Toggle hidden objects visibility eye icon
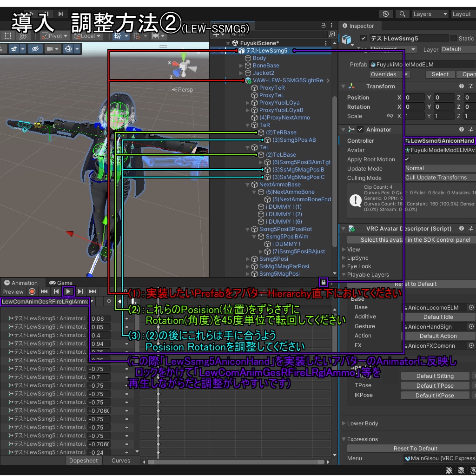Image resolution: width=476 pixels, height=476 pixels. point(35,48)
